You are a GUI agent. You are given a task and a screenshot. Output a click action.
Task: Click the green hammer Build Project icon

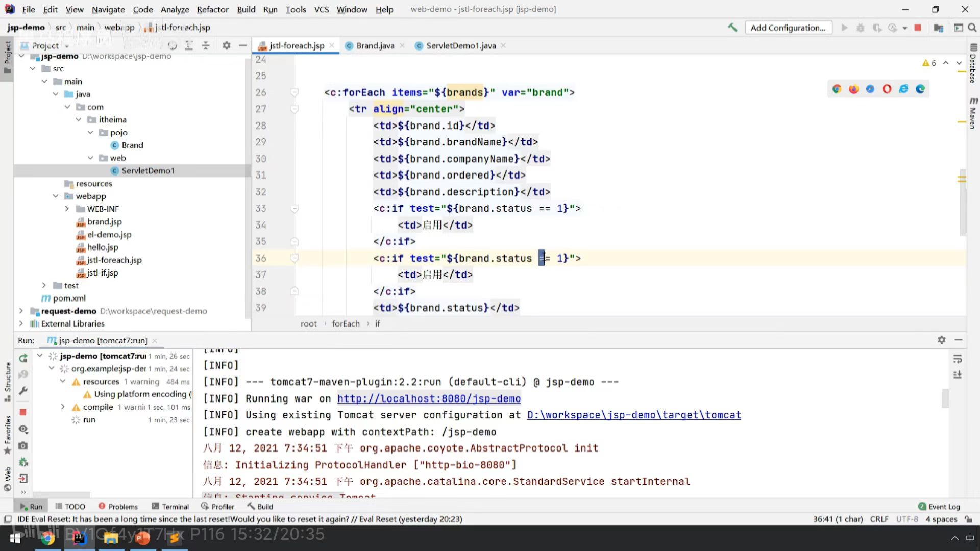click(x=732, y=28)
